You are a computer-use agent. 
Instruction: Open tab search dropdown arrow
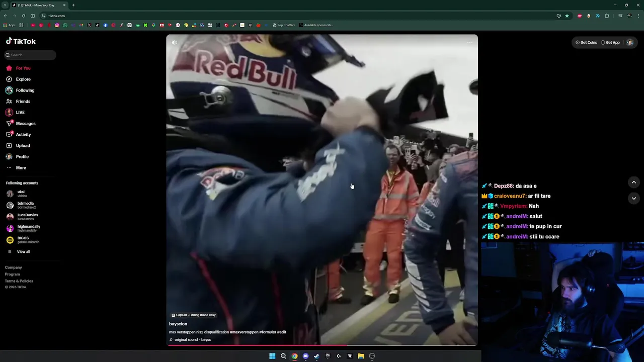click(x=5, y=5)
